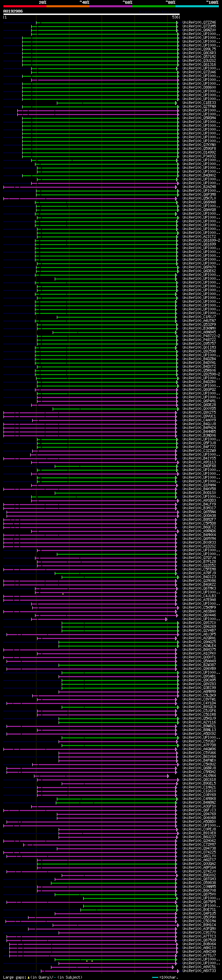Click the UniRef100_Q61316 label
Image resolution: width=222 pixels, height=980 pixels.
(199, 64)
